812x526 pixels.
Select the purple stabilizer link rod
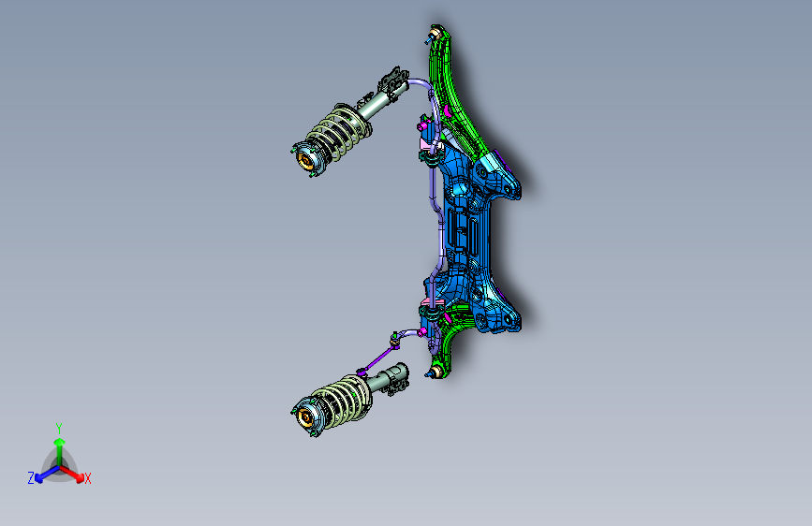click(x=379, y=357)
